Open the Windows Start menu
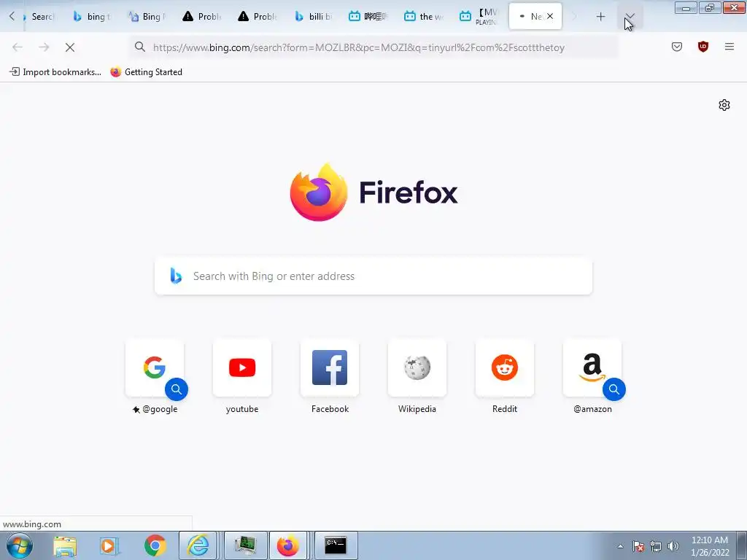Image resolution: width=747 pixels, height=560 pixels. pyautogui.click(x=19, y=545)
